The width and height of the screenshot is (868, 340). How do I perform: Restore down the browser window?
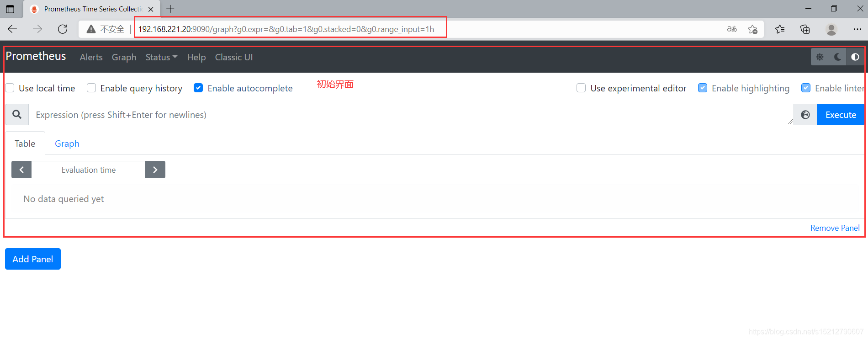click(834, 9)
